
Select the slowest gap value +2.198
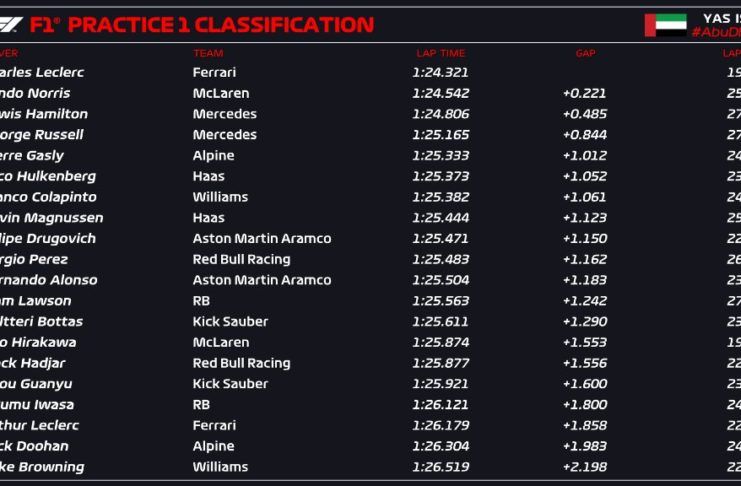pos(585,467)
